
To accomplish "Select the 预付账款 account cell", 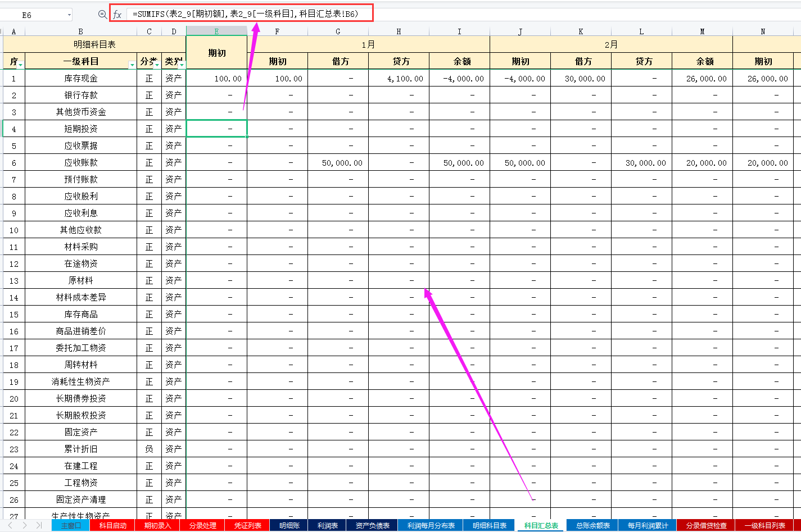I will (x=81, y=179).
